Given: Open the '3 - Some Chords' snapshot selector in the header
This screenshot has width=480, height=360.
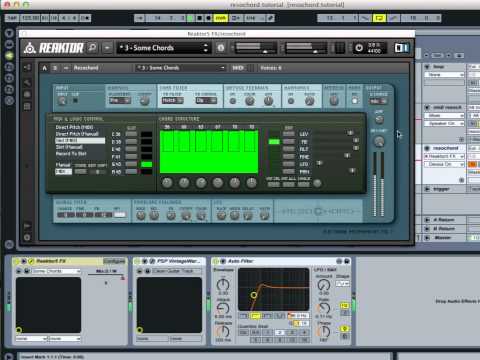Looking at the screenshot, I should tap(163, 48).
